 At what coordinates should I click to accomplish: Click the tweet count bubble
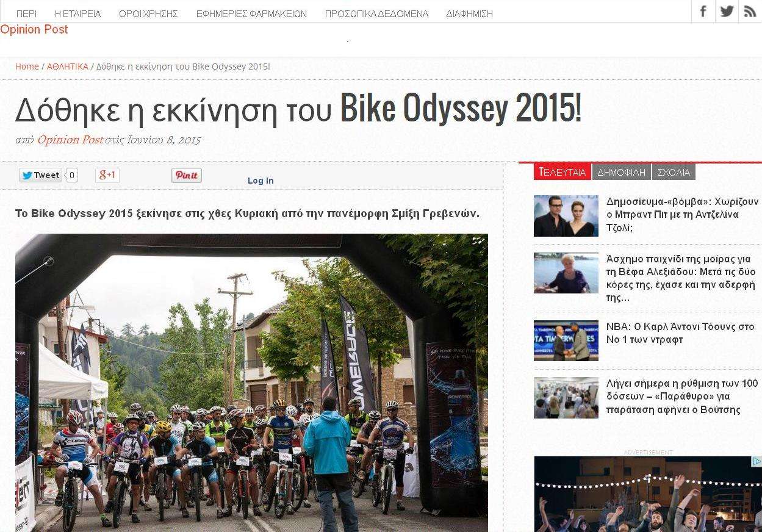(71, 175)
